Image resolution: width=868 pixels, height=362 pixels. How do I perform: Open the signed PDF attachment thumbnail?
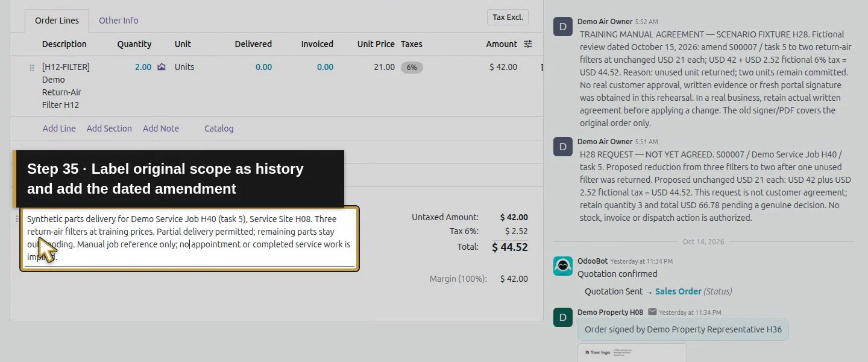632,353
